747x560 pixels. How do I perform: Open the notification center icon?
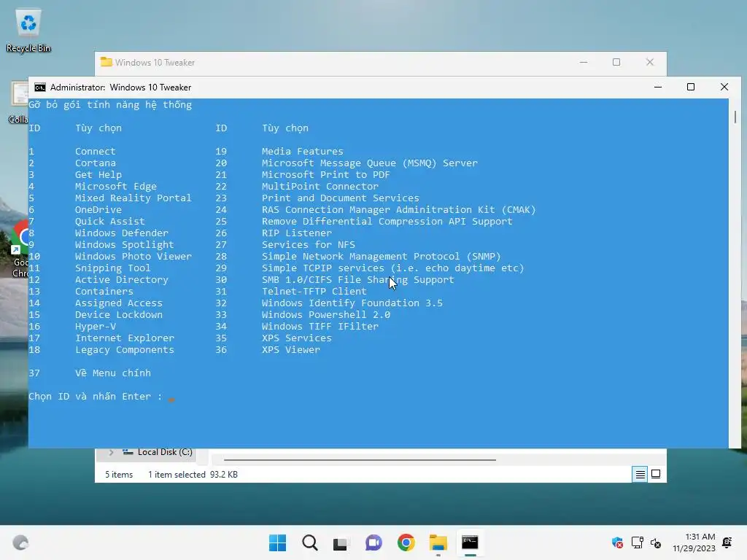point(727,542)
